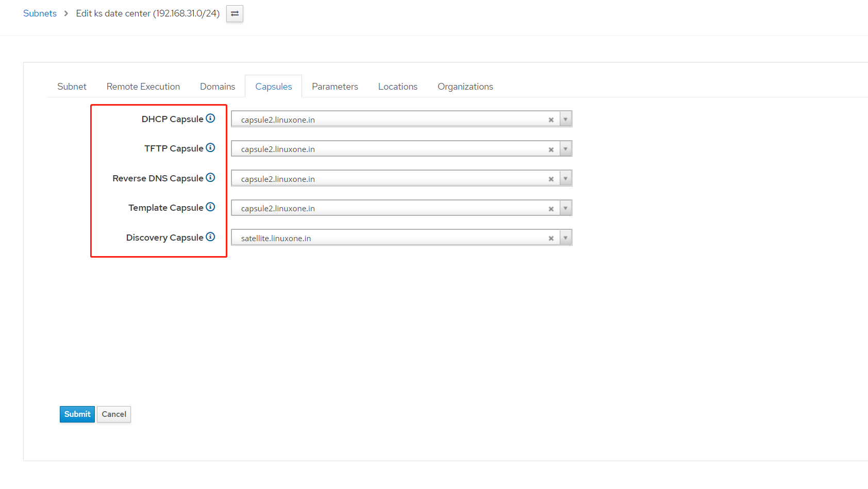Screen dimensions: 868x489
Task: Click the Template Capsule info icon
Action: (210, 207)
